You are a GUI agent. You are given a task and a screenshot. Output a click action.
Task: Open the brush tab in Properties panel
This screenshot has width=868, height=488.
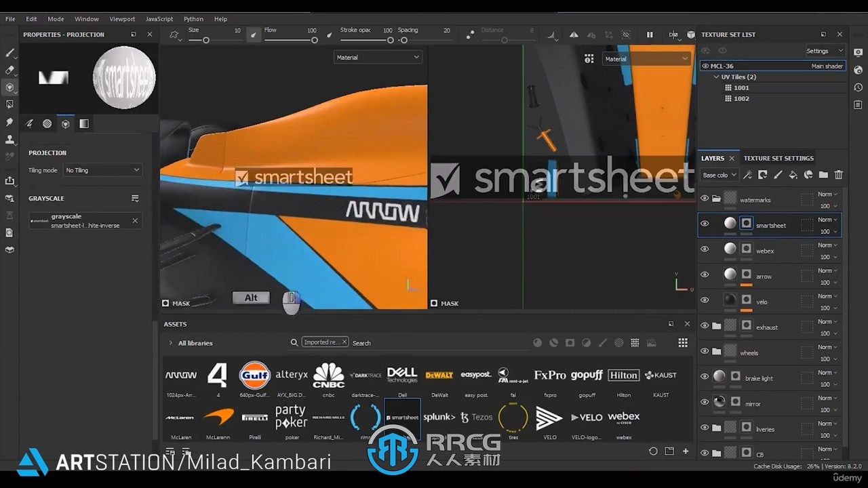pos(30,123)
